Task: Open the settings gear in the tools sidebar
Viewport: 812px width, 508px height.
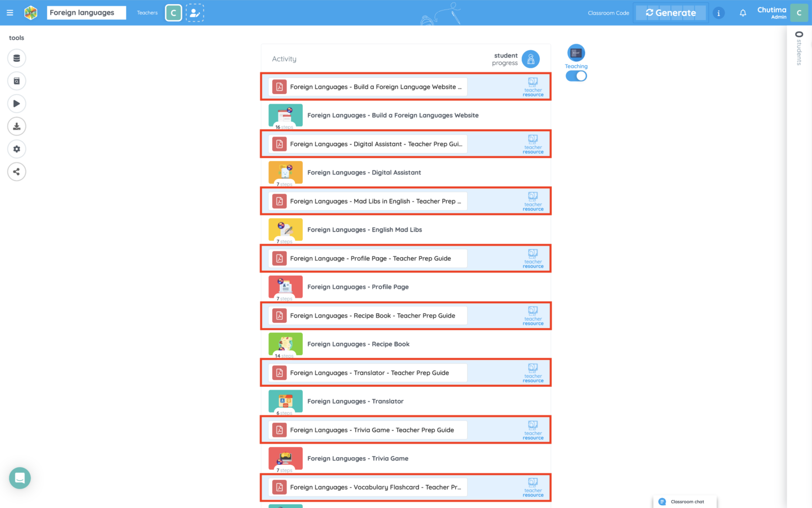Action: tap(16, 149)
